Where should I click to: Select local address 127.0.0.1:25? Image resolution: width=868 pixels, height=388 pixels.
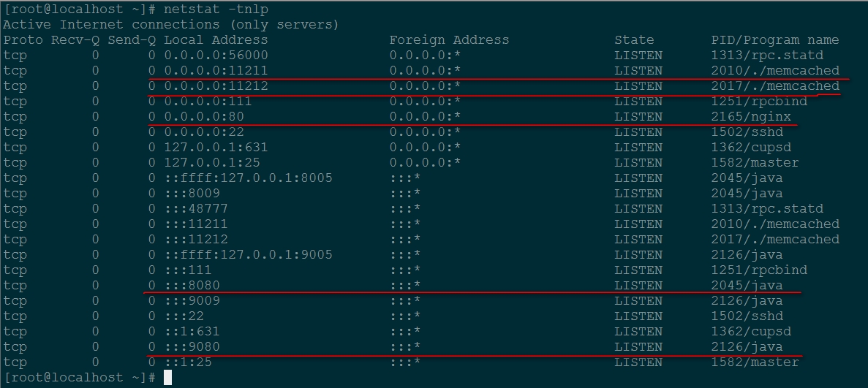(212, 163)
